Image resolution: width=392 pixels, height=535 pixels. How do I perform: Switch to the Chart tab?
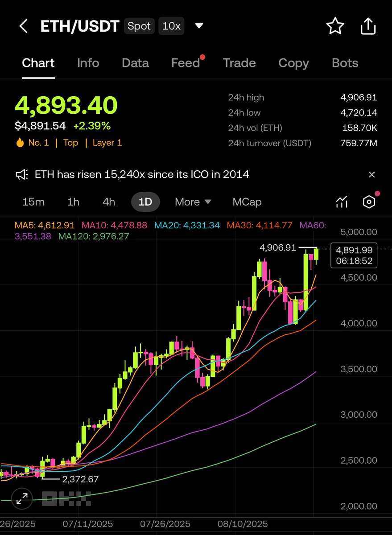[38, 63]
